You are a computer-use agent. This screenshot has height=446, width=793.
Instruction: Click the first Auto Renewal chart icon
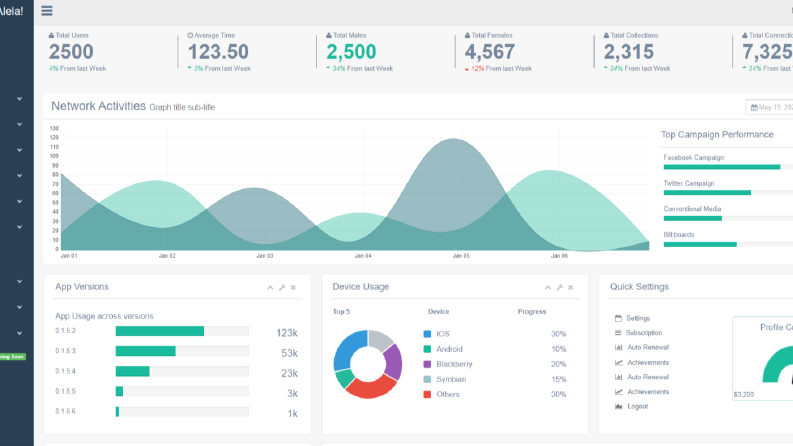click(x=619, y=347)
